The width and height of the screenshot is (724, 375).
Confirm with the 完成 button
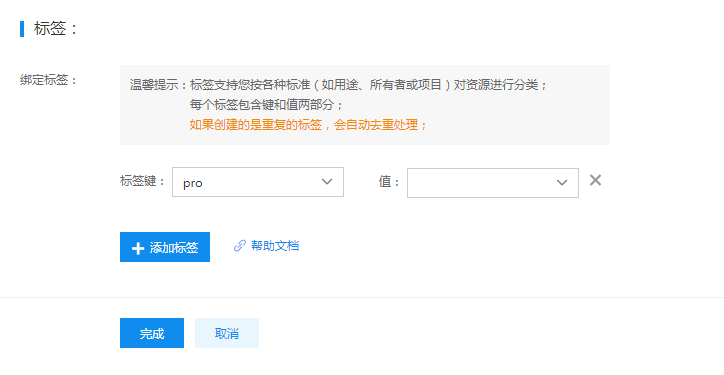click(x=152, y=333)
